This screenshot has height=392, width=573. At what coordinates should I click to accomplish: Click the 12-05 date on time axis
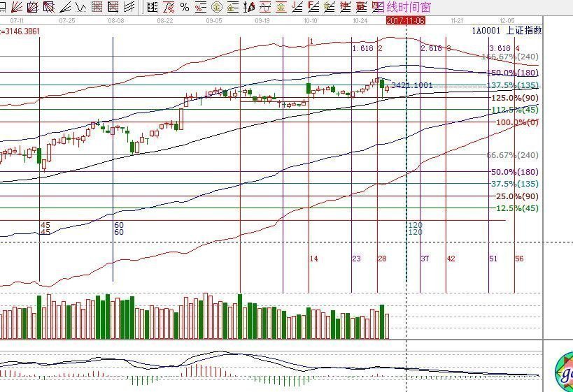[507, 21]
